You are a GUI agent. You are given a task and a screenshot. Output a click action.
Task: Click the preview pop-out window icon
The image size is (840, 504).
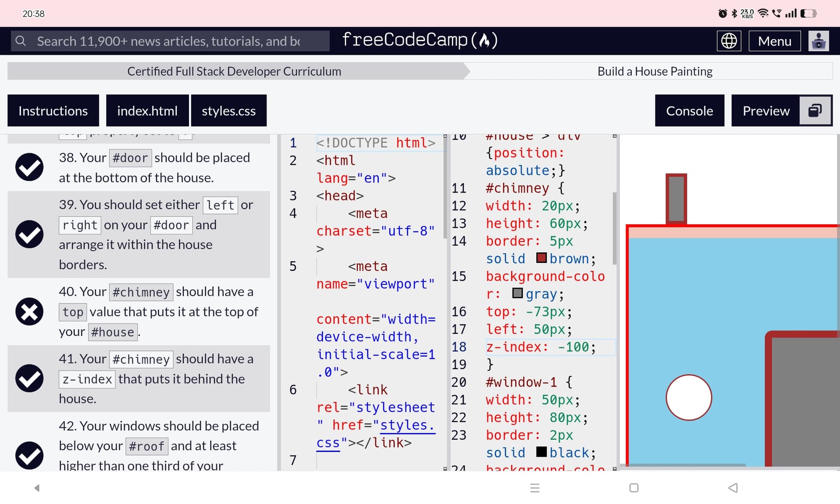(x=815, y=111)
